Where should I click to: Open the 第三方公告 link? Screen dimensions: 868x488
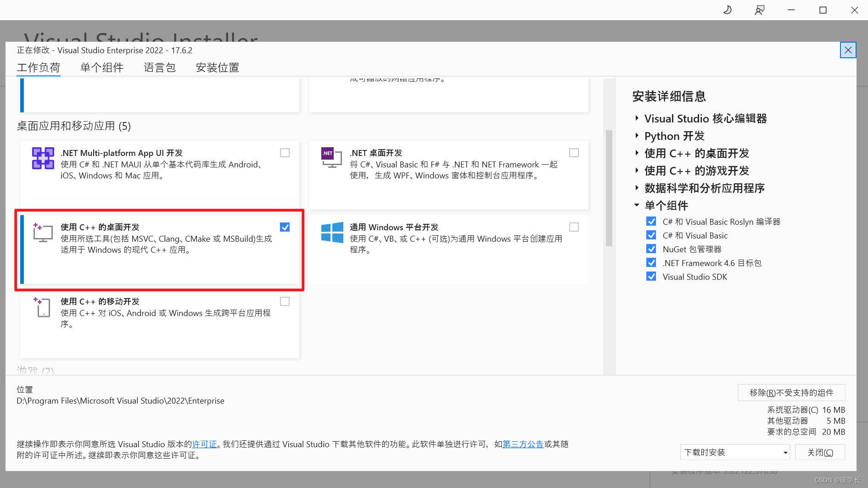tap(523, 444)
